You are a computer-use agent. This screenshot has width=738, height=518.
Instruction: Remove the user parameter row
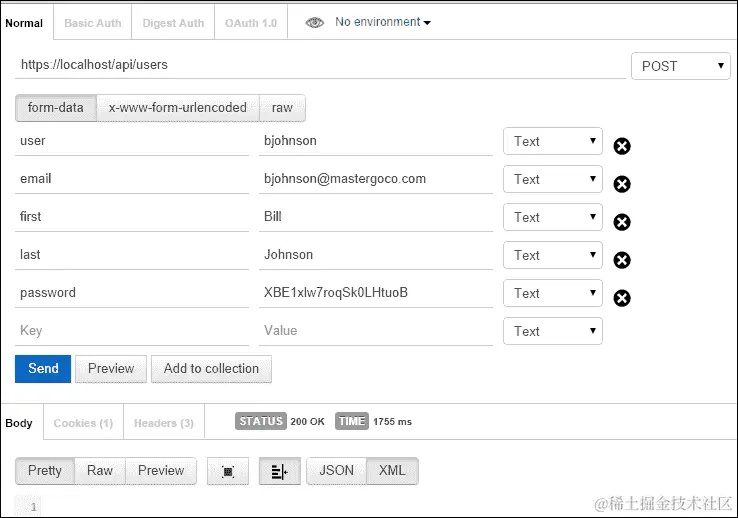pyautogui.click(x=622, y=146)
